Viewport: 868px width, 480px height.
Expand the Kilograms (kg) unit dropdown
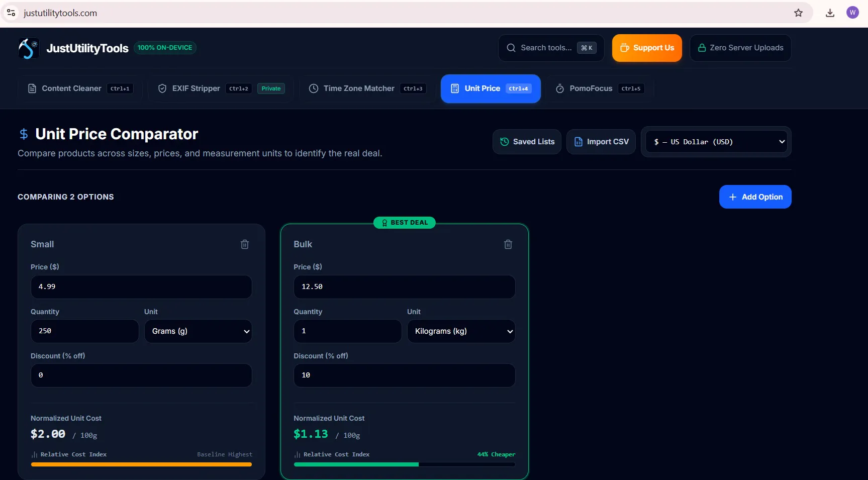click(461, 331)
